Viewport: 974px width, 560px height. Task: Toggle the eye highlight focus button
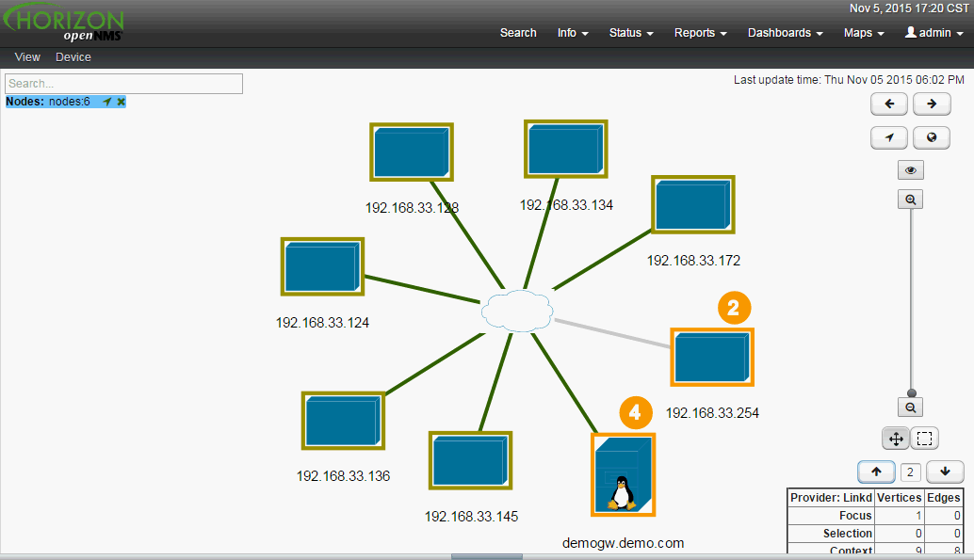point(910,170)
